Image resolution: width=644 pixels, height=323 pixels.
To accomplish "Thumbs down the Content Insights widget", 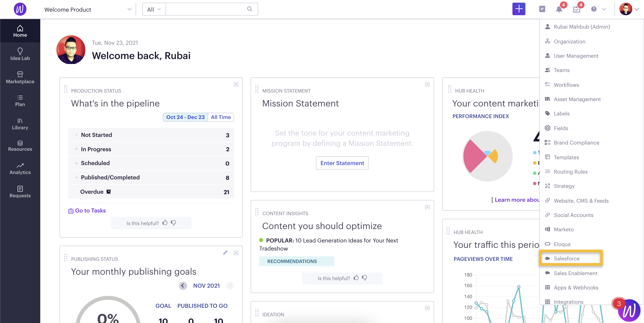I will point(365,278).
